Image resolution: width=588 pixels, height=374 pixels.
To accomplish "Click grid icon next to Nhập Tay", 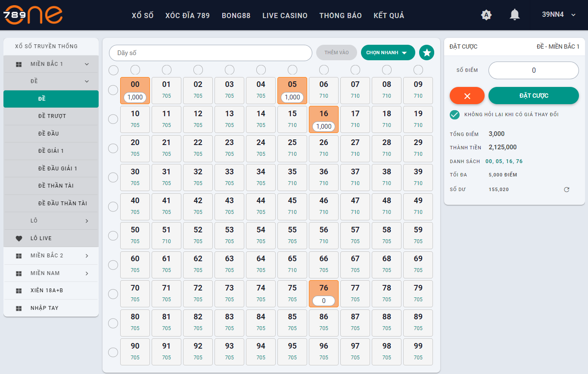I will click(x=19, y=308).
